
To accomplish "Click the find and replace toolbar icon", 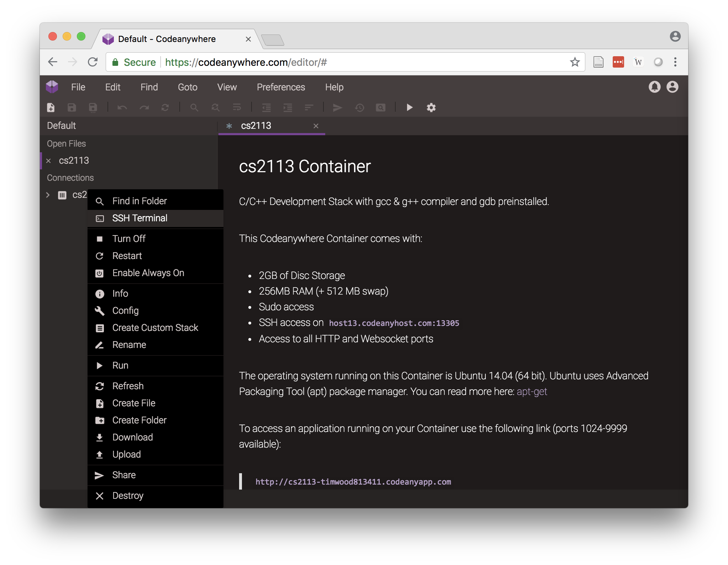I will click(x=216, y=107).
